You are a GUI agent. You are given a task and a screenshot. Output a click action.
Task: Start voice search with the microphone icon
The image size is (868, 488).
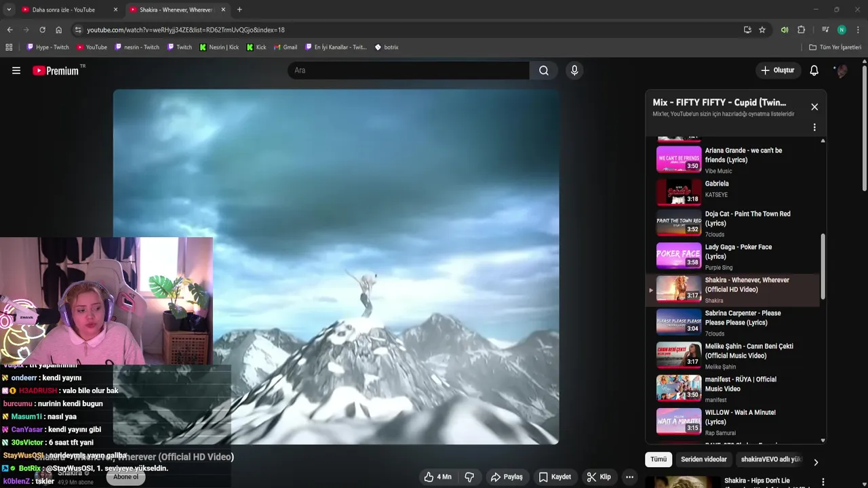coord(574,70)
